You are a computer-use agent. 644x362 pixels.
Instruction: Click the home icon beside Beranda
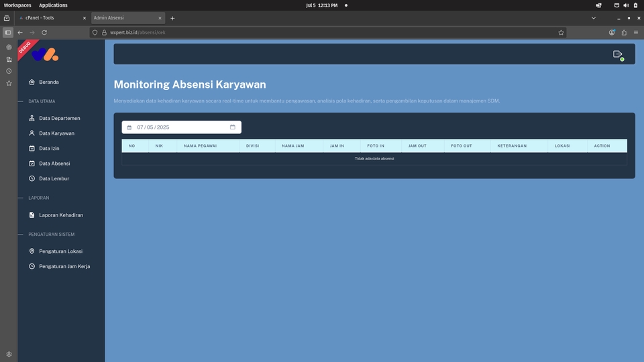[x=32, y=82]
